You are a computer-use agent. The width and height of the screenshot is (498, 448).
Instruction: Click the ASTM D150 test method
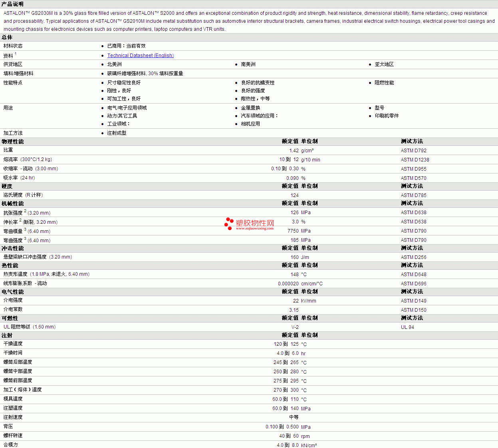click(x=413, y=310)
